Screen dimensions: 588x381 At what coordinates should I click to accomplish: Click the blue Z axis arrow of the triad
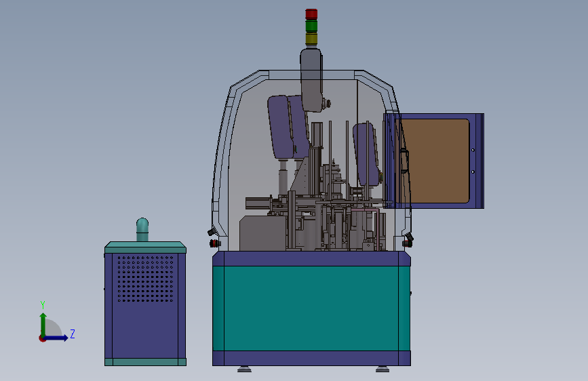[x=56, y=338]
